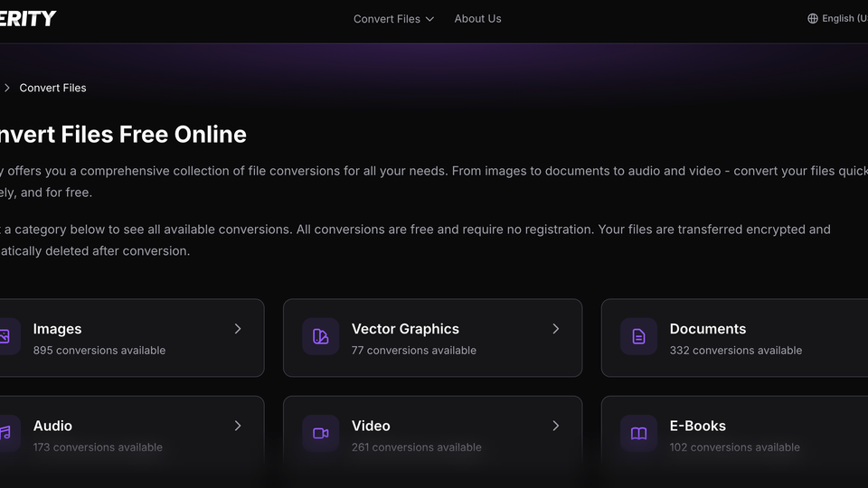Click the arrow on Audio card

click(238, 426)
